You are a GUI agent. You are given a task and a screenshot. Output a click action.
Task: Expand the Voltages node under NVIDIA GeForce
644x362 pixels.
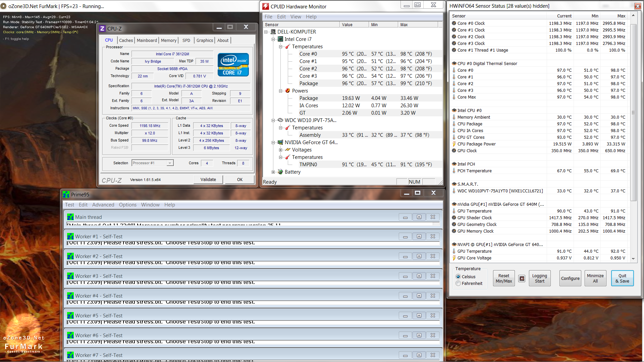(x=280, y=150)
